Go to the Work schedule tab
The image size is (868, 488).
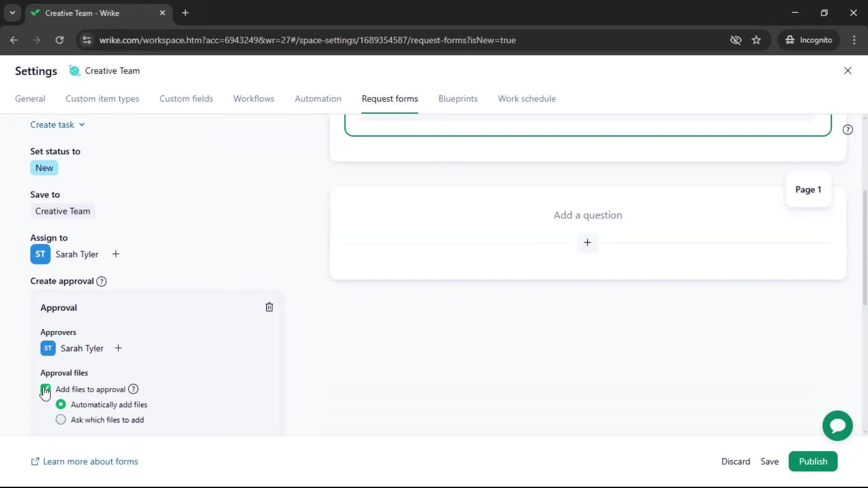pyautogui.click(x=527, y=99)
